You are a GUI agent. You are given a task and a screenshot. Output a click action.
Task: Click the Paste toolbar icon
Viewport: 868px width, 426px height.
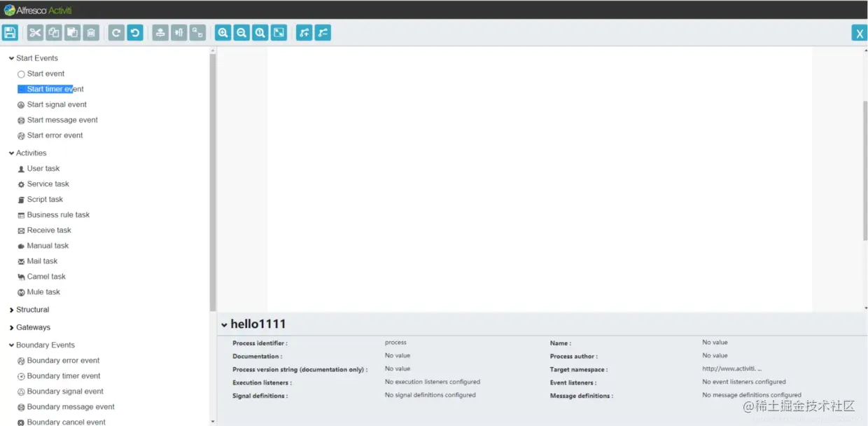pyautogui.click(x=72, y=32)
